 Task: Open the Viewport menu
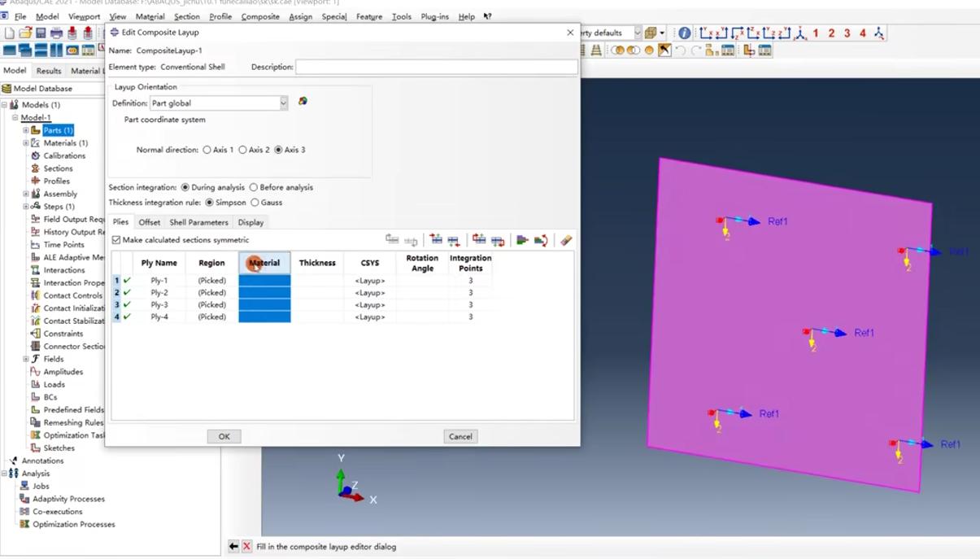[x=85, y=16]
